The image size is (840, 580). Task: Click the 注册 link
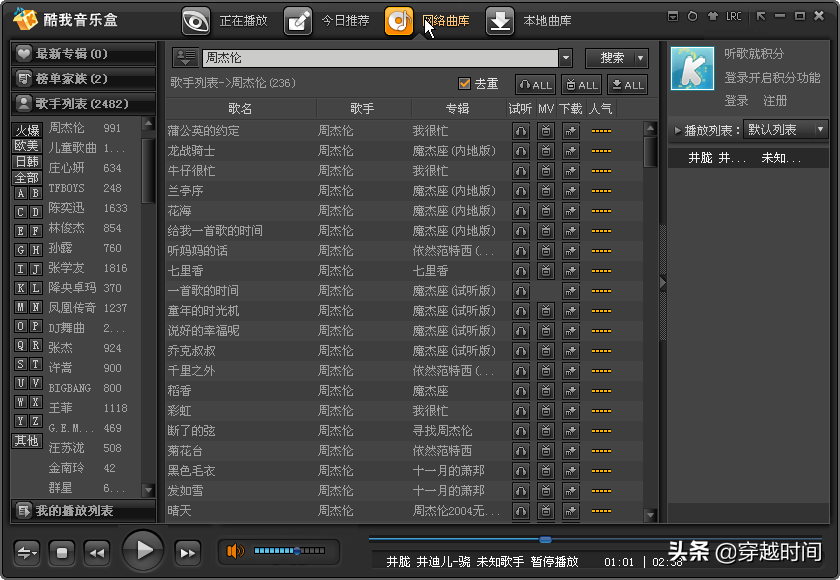[x=775, y=101]
